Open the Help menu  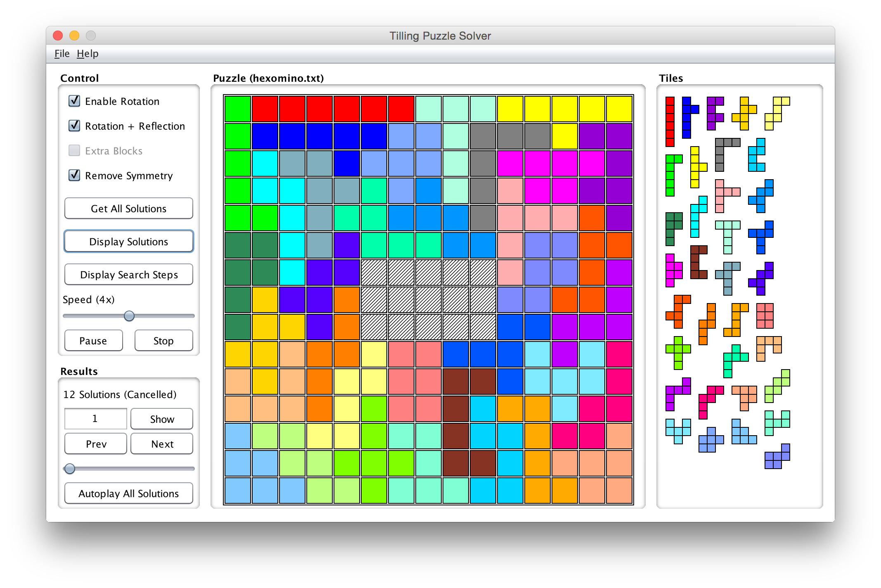[88, 54]
